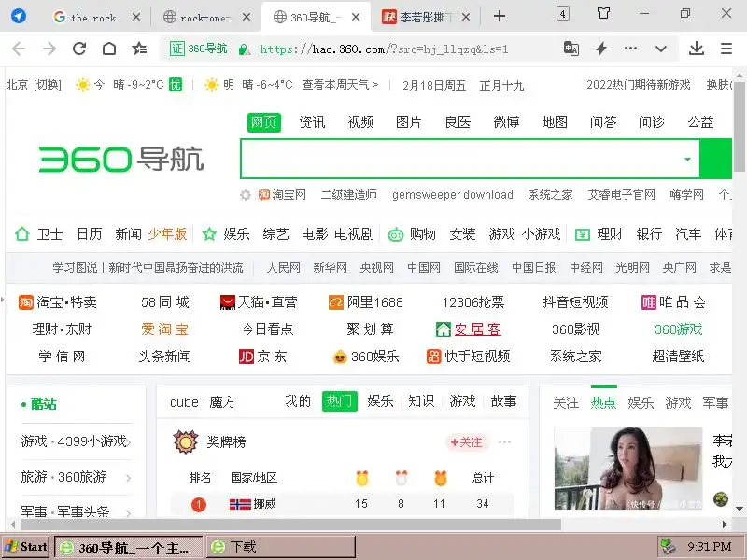Click the 唯品会 icon
This screenshot has height=560, width=747.
click(649, 301)
